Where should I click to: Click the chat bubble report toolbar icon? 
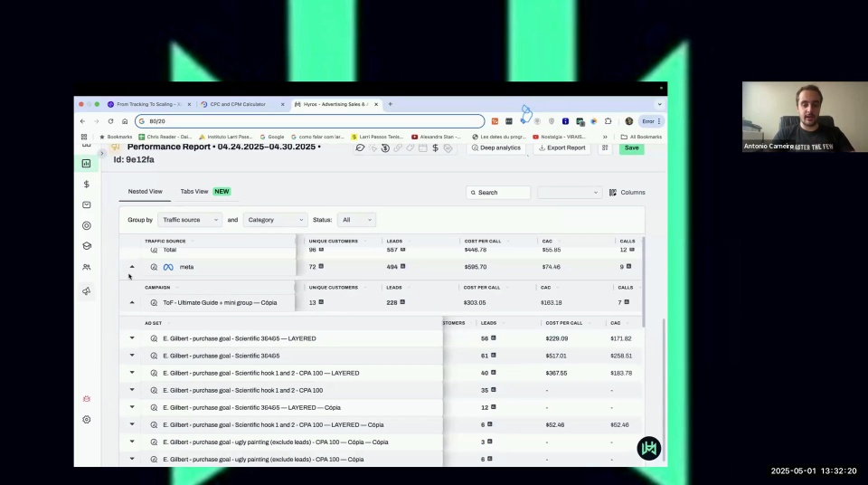coord(360,148)
